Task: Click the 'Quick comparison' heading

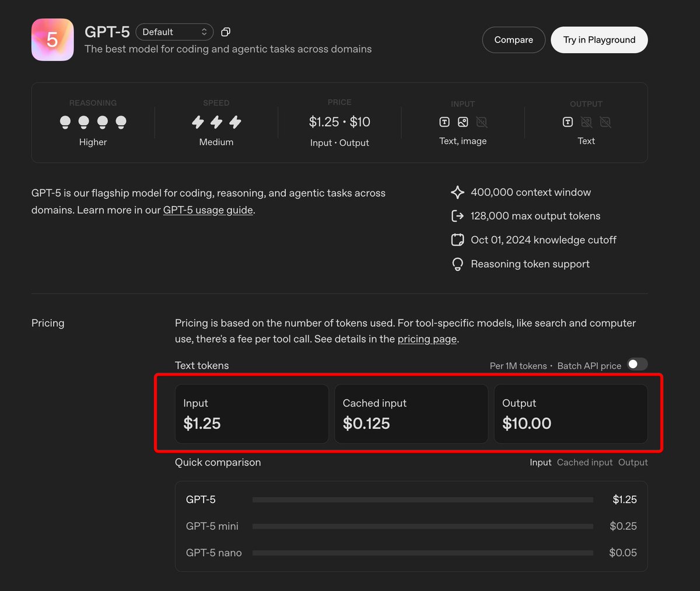Action: (x=218, y=462)
